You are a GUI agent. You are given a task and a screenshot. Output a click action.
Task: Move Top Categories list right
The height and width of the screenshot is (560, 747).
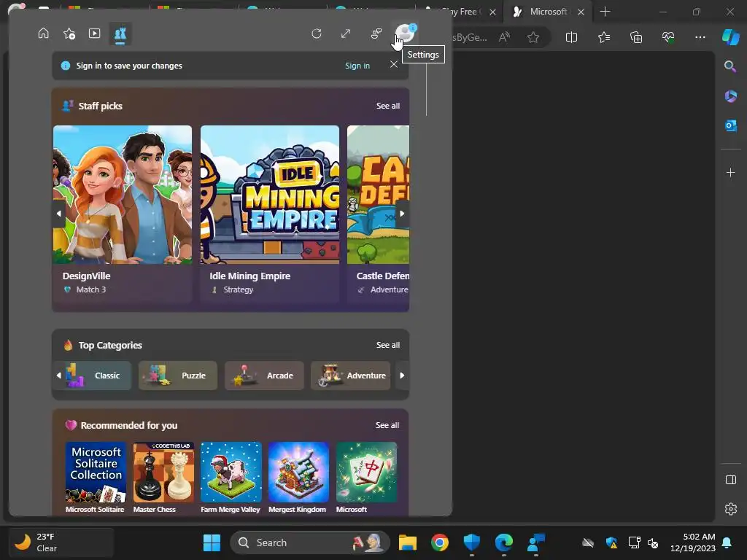[x=402, y=376]
